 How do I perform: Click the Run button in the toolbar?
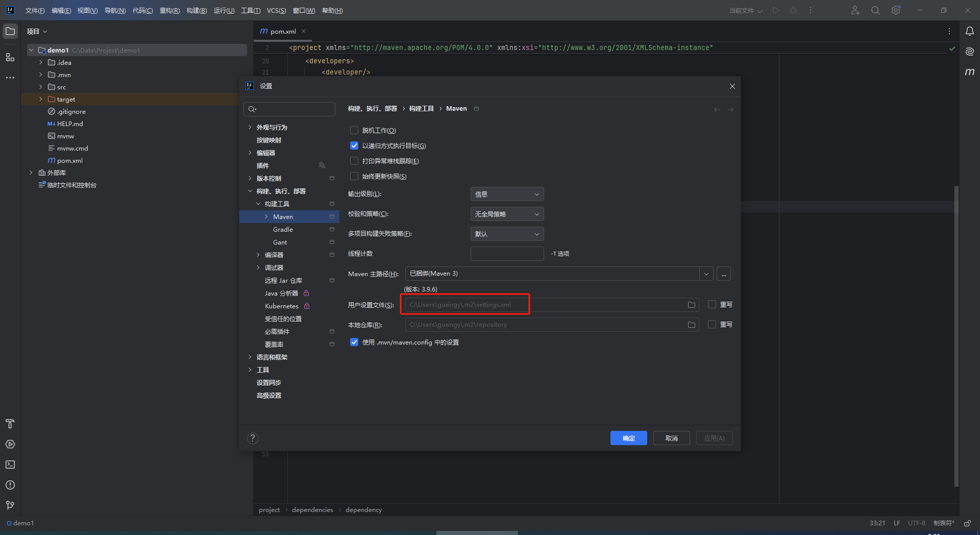pyautogui.click(x=776, y=10)
